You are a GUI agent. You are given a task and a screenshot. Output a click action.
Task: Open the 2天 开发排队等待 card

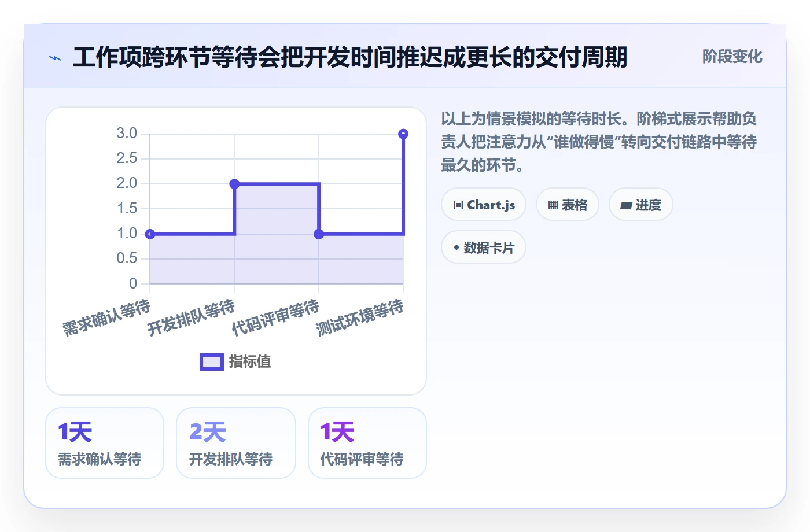click(236, 443)
